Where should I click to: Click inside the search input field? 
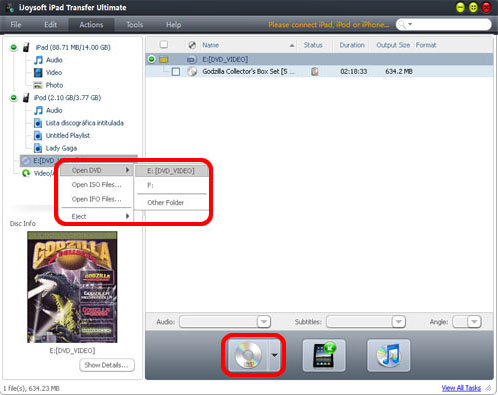pos(450,24)
